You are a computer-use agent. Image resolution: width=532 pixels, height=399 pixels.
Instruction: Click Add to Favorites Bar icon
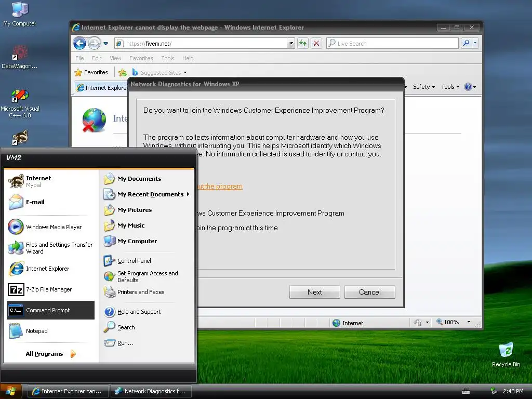pyautogui.click(x=123, y=72)
